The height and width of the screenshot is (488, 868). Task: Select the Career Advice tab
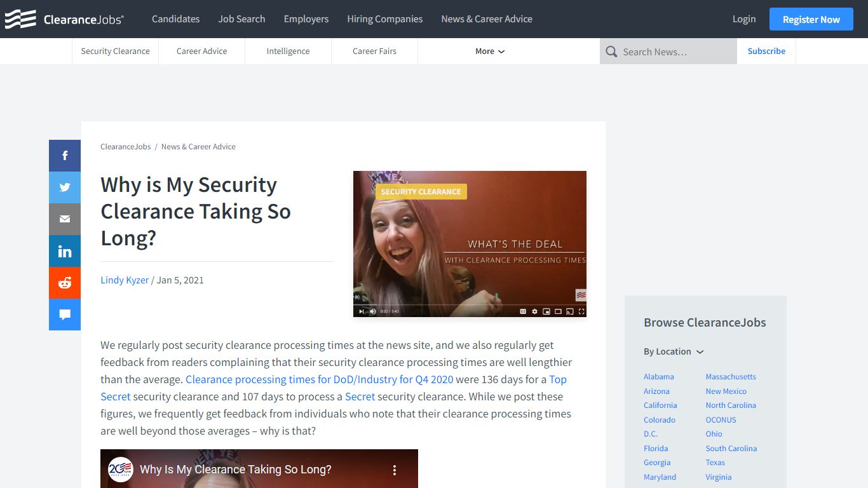click(x=201, y=51)
